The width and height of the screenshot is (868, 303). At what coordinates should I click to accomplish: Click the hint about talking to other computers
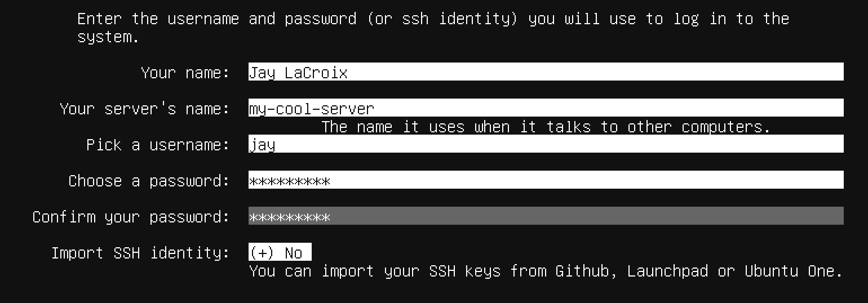546,127
